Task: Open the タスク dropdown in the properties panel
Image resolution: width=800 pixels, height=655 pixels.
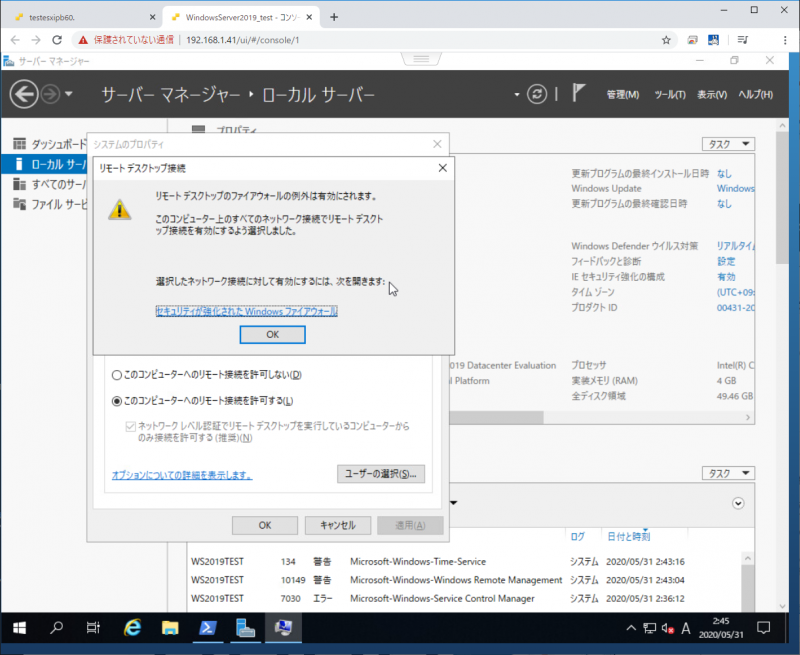Action: pos(728,144)
